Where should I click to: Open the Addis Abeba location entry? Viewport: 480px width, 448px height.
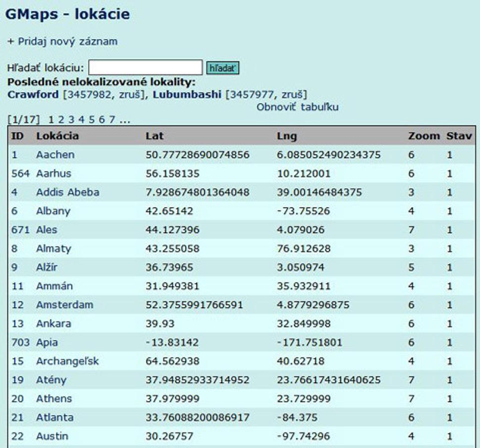point(68,192)
